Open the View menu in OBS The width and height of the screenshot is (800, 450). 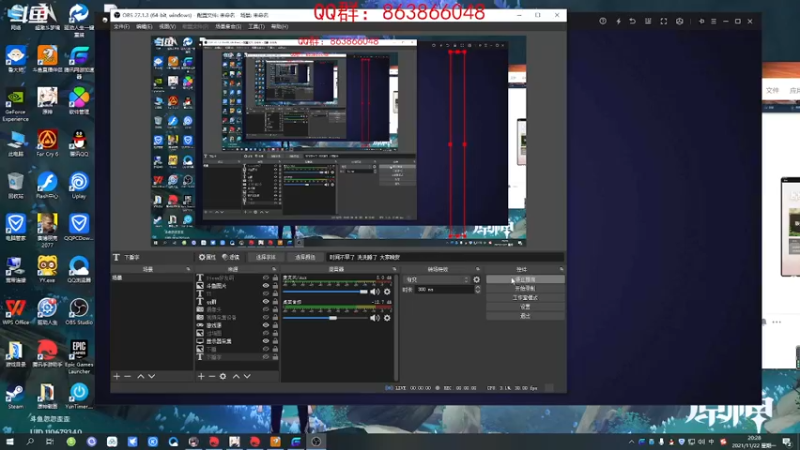coord(167,27)
